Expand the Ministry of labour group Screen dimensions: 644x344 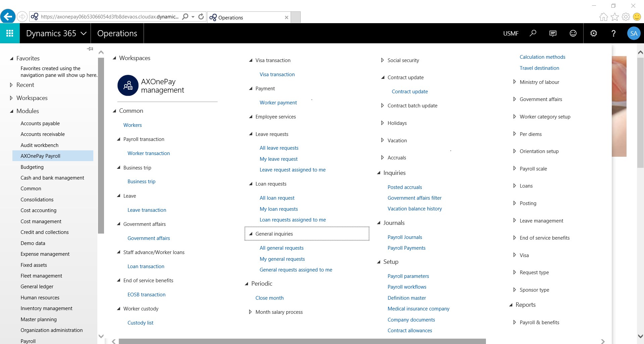coord(514,82)
